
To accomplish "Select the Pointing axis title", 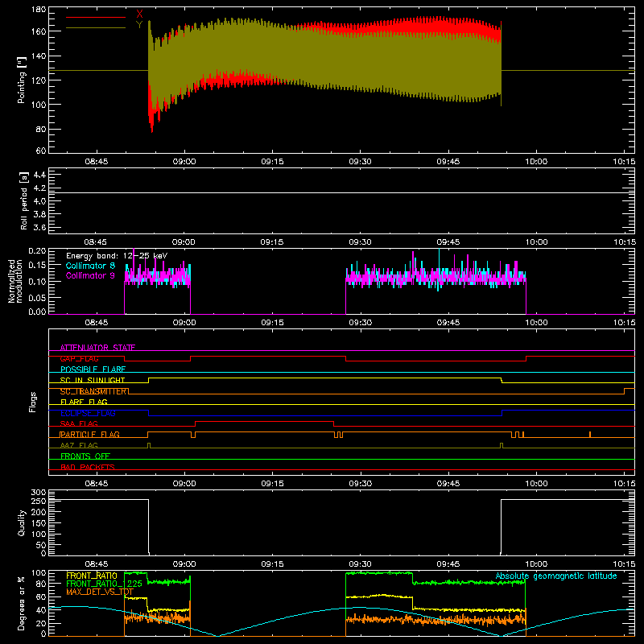I will 22,80.
